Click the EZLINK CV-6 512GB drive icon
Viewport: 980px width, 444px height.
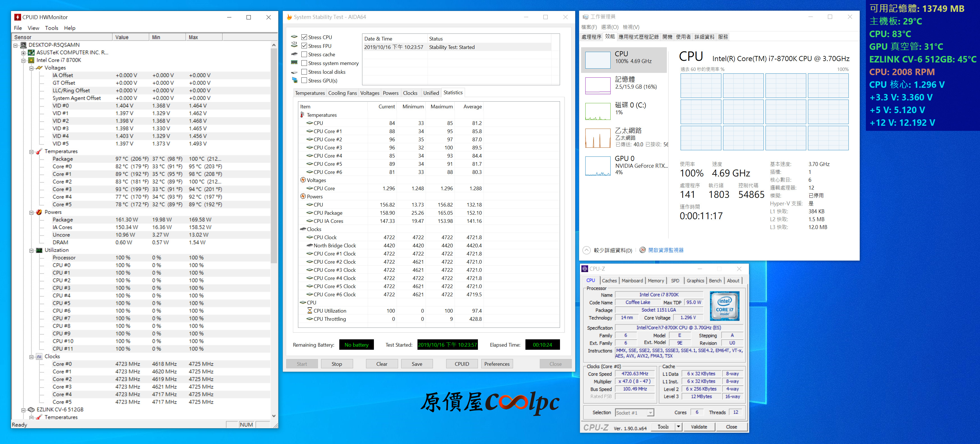pos(31,410)
